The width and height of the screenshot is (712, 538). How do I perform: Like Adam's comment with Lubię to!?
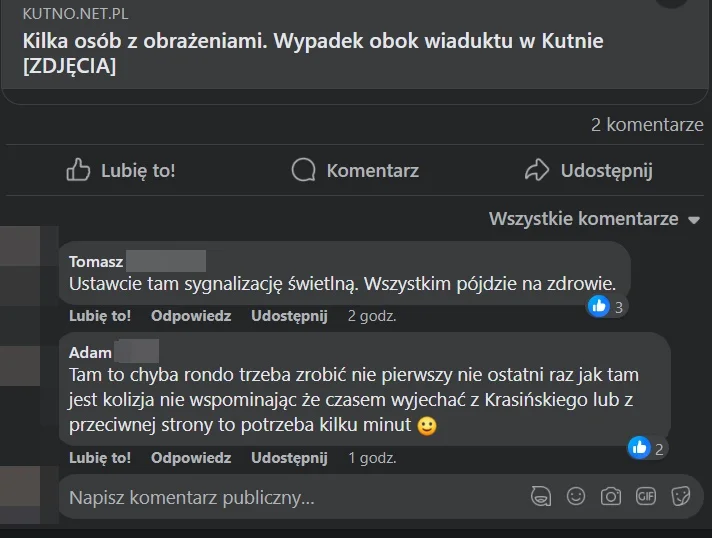100,458
